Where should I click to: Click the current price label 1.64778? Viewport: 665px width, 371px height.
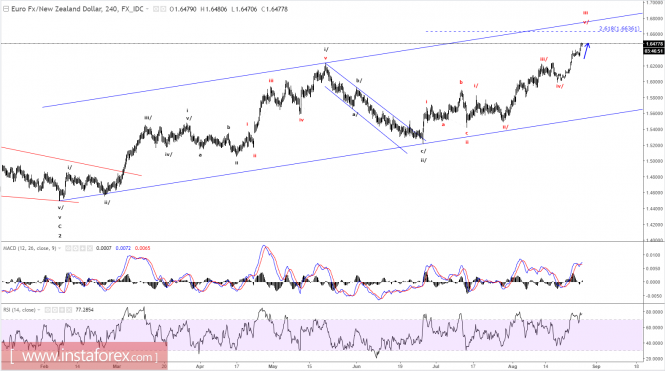(x=654, y=44)
